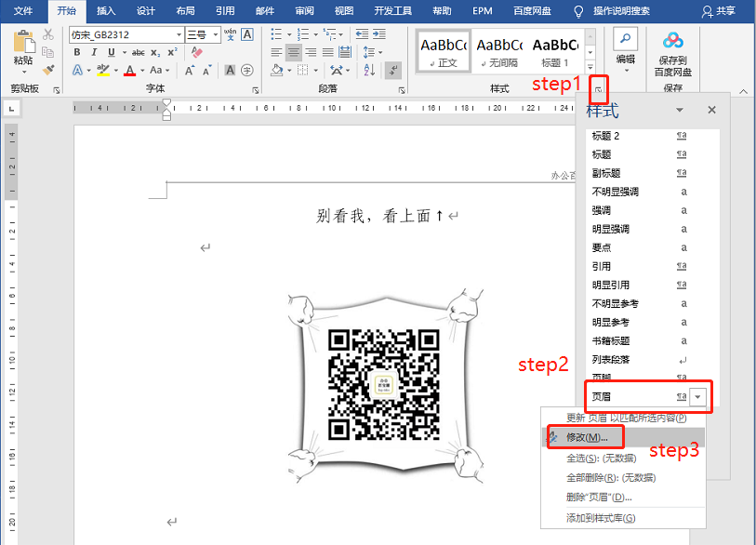The image size is (756, 545).
Task: Apply character shading A icon
Action: pos(230,71)
